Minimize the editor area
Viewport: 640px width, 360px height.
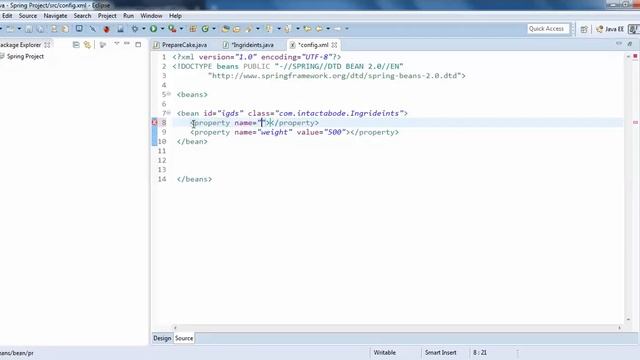pyautogui.click(x=619, y=43)
